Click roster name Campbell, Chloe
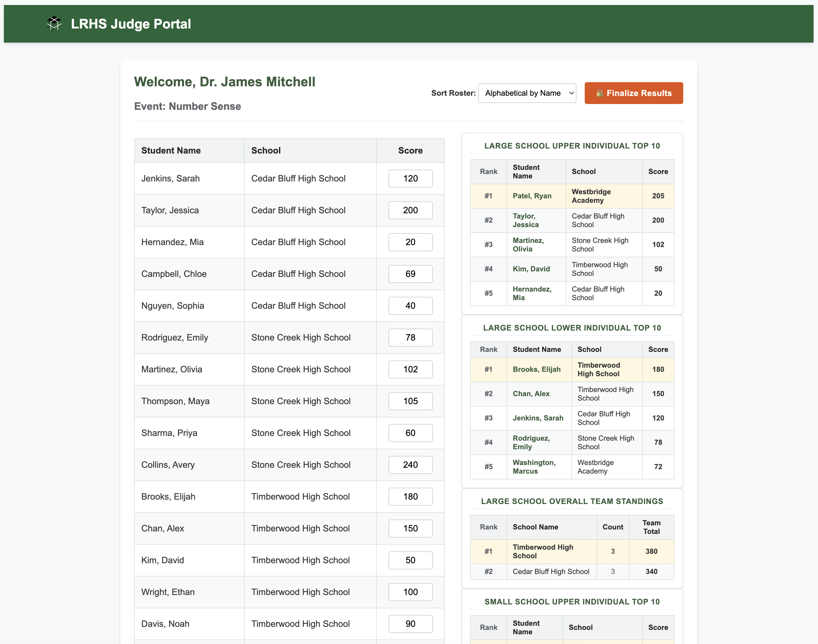 (x=174, y=274)
